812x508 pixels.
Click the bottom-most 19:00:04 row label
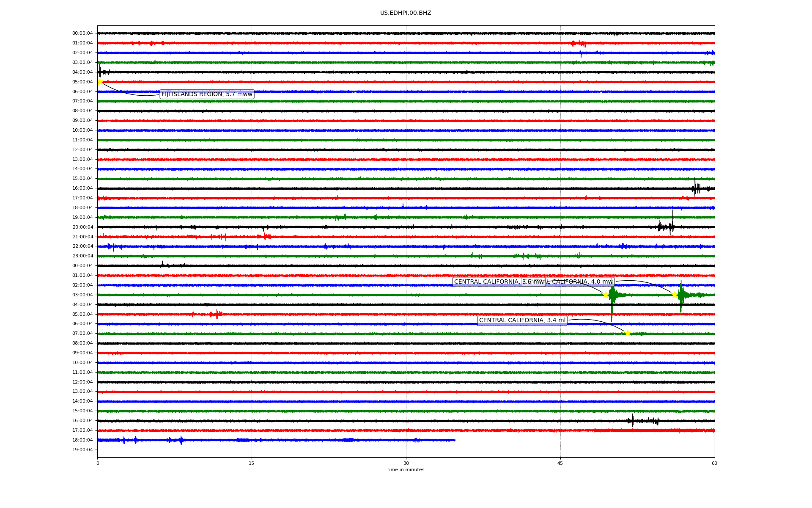[x=82, y=450]
